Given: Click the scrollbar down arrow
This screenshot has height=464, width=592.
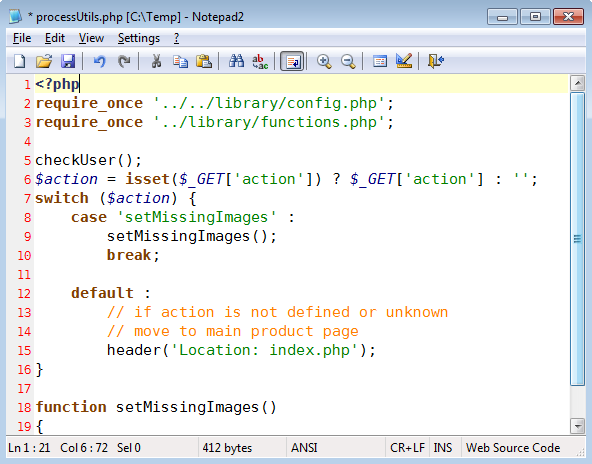Looking at the screenshot, I should pyautogui.click(x=577, y=426).
